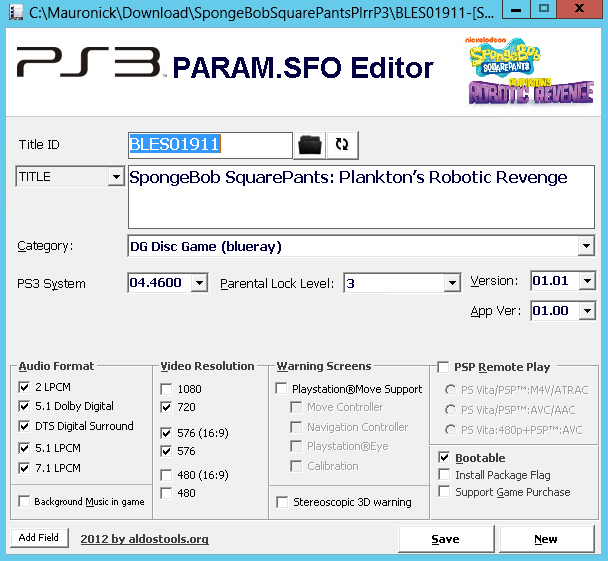Click the open folder icon beside Title ID
This screenshot has height=561, width=608.
310,145
